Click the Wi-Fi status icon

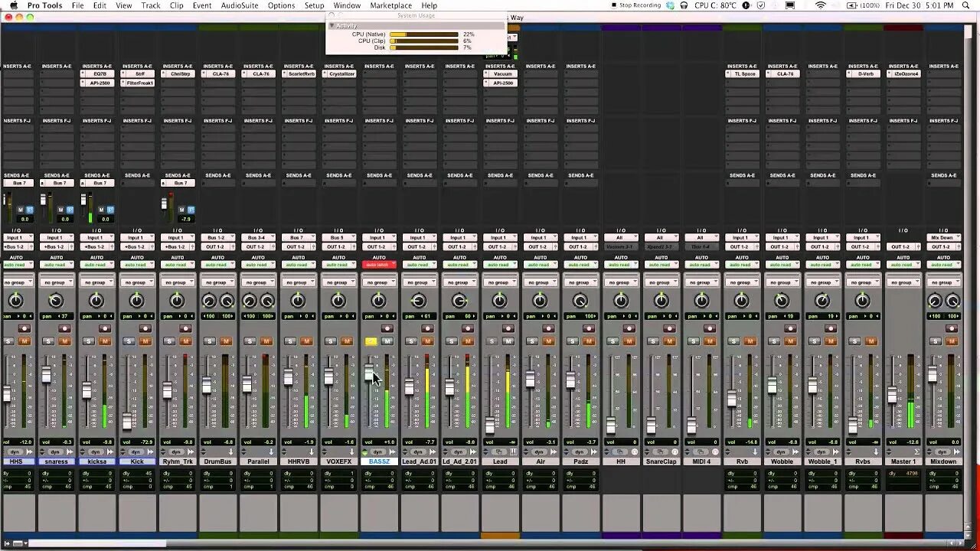tap(821, 5)
